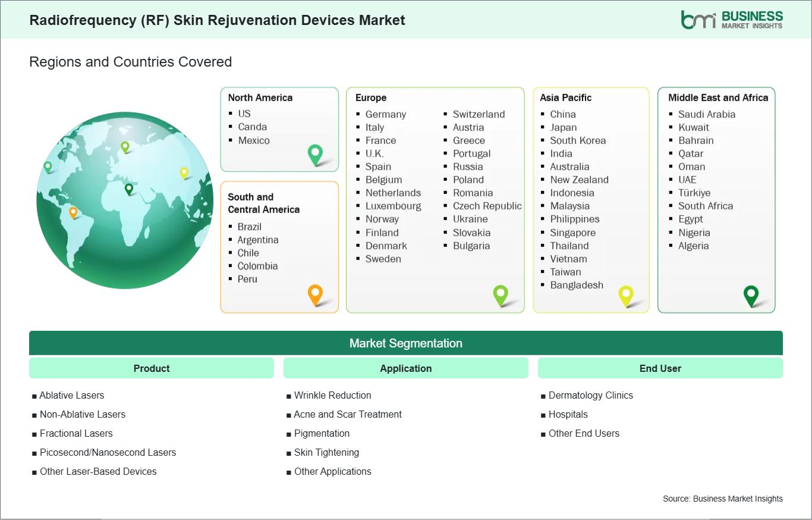
Task: Click the North America heading
Action: [x=260, y=98]
